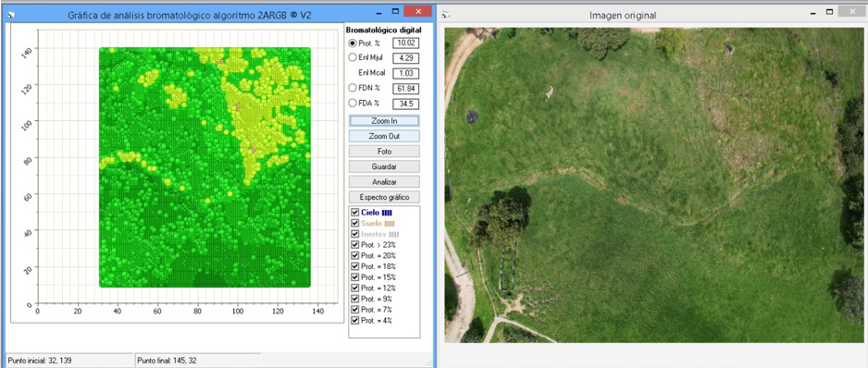Click the Suelo tan color bars
This screenshot has width=868, height=368.
[389, 223]
